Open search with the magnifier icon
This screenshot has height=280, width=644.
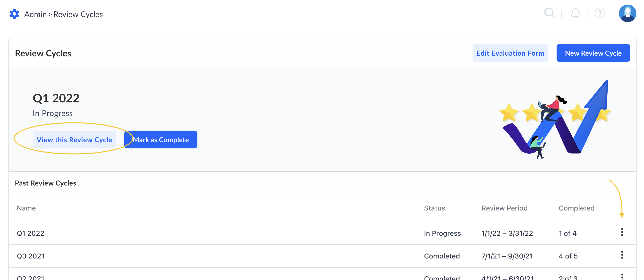(549, 13)
